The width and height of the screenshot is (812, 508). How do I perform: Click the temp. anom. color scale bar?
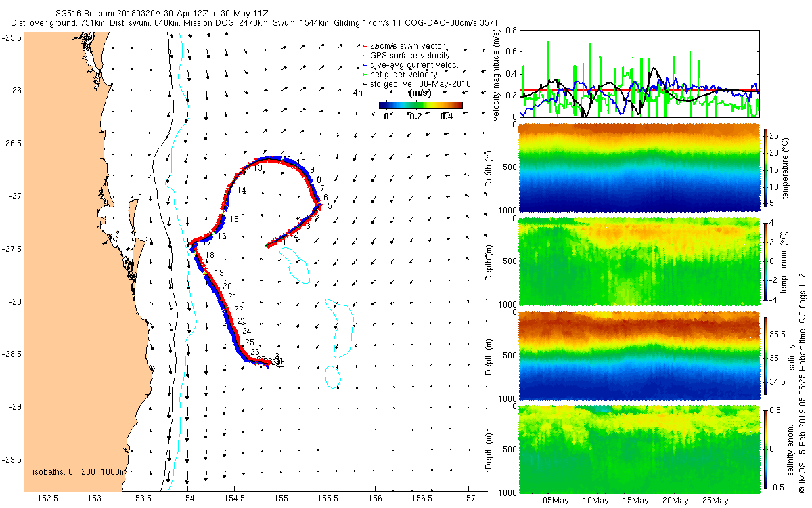pyautogui.click(x=767, y=263)
